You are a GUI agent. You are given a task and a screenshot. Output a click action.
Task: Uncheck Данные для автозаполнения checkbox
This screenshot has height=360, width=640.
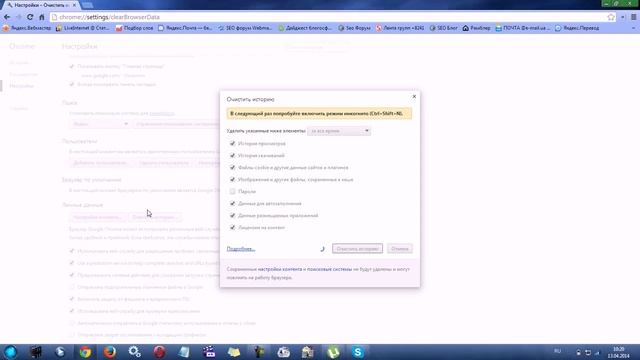pos(232,203)
